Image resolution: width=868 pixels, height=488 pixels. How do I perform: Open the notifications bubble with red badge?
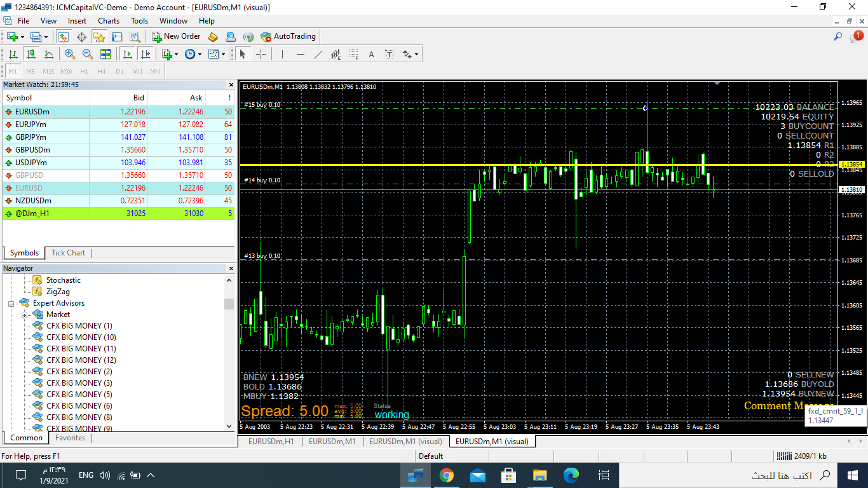point(856,36)
